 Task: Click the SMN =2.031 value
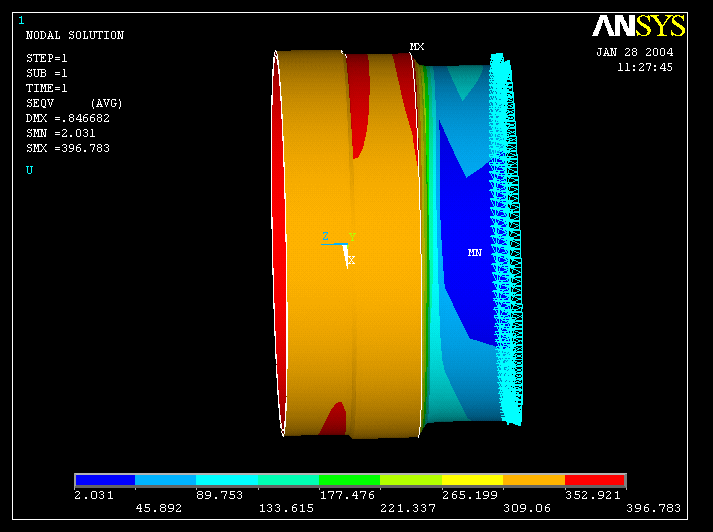pos(60,133)
